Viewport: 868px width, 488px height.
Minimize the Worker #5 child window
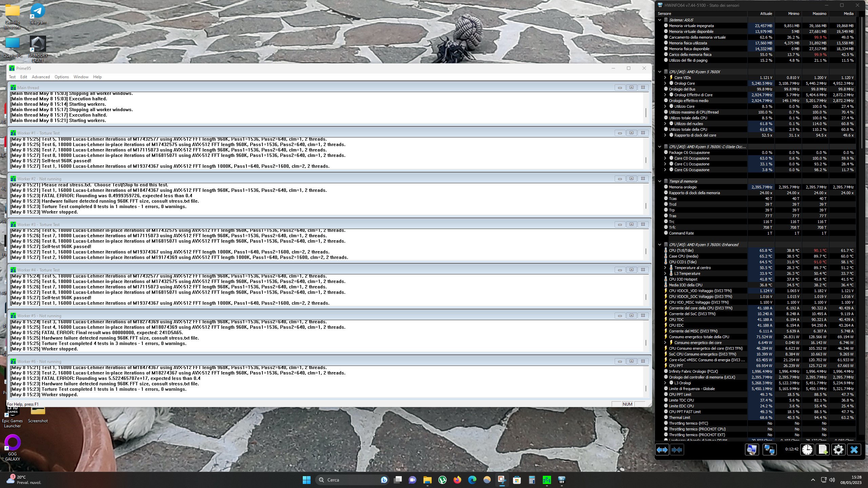619,316
